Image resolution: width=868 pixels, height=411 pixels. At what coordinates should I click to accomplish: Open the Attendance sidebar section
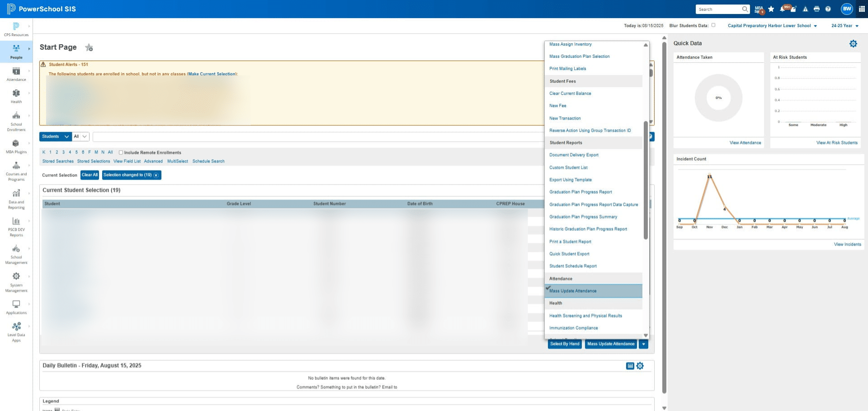click(x=16, y=74)
